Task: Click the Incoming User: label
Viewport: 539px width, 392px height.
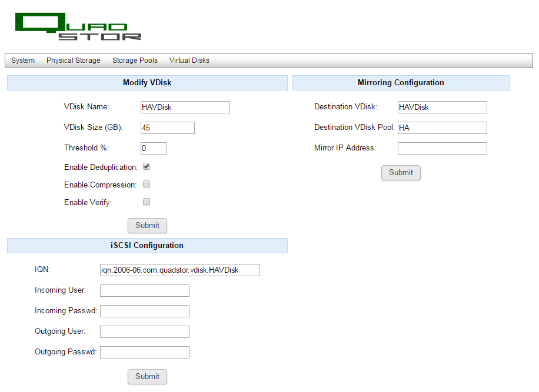Action: [x=60, y=290]
